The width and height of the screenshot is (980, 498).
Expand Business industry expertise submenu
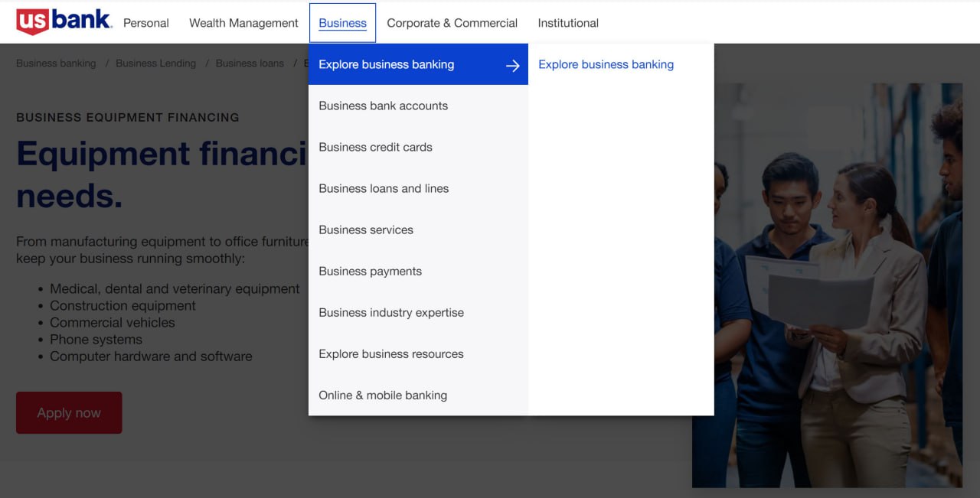(418, 312)
